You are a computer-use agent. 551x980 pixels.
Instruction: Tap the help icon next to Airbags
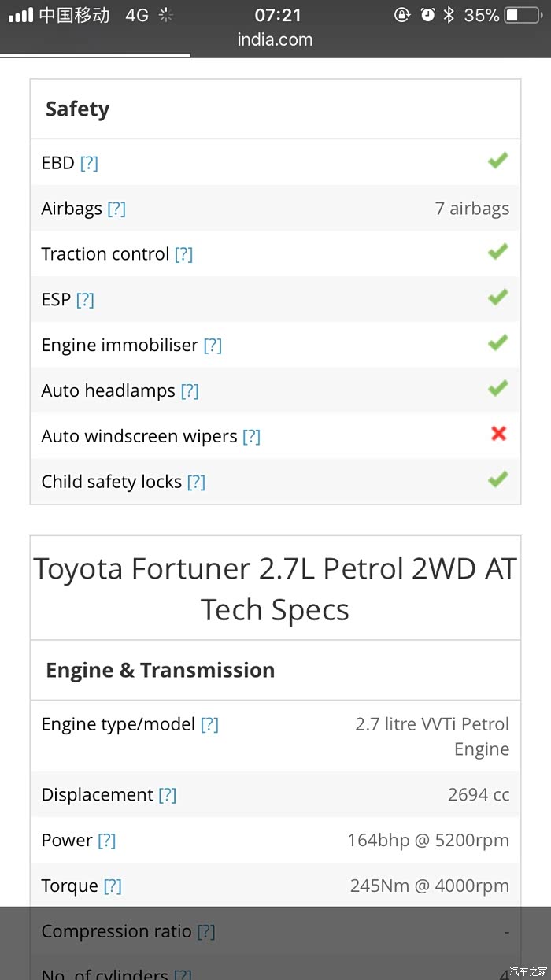[x=116, y=209]
